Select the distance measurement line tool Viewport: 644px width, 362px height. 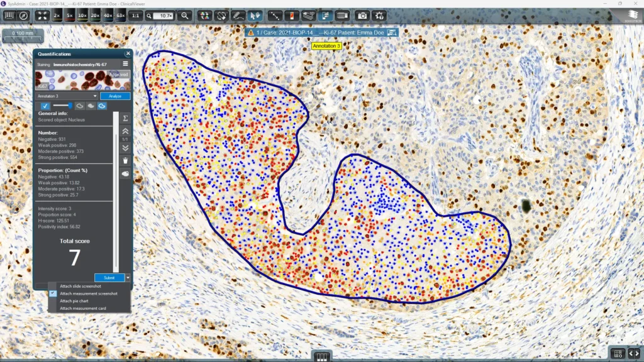pyautogui.click(x=274, y=16)
